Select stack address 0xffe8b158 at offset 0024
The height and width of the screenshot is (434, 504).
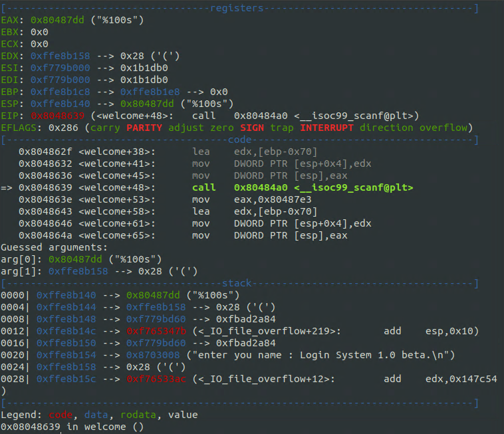[x=66, y=367]
